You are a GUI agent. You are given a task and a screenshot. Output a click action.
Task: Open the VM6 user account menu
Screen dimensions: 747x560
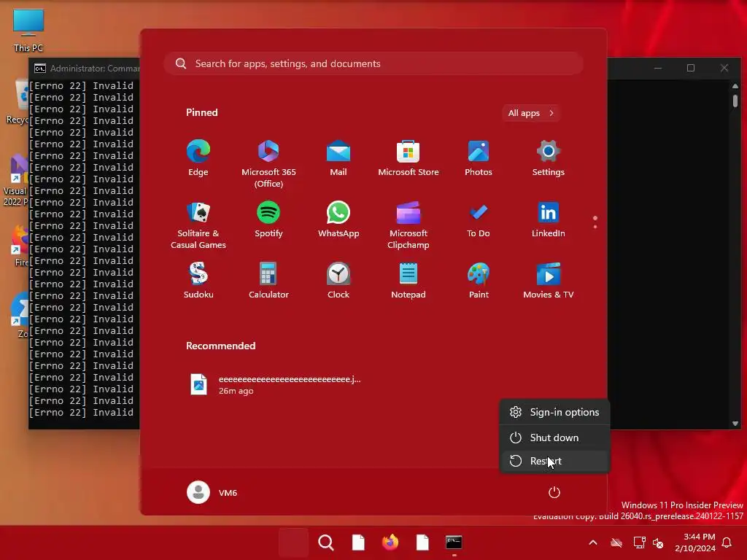coord(212,492)
